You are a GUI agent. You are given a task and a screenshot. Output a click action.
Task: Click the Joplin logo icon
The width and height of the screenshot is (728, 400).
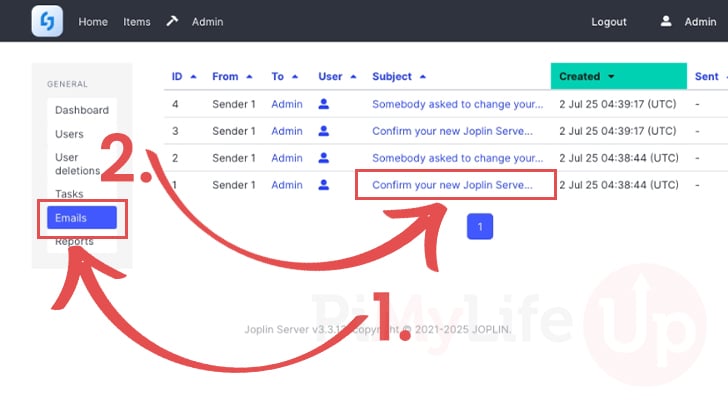coord(47,21)
